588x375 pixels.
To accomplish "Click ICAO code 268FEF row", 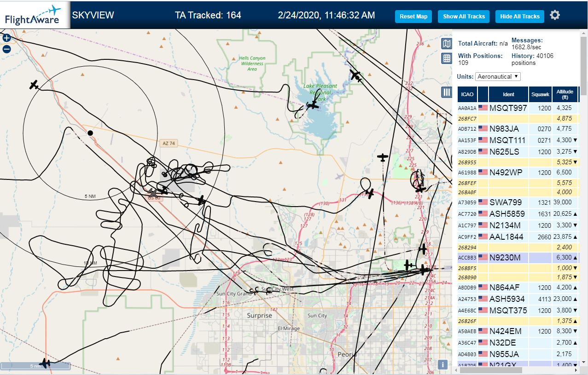I will [518, 183].
